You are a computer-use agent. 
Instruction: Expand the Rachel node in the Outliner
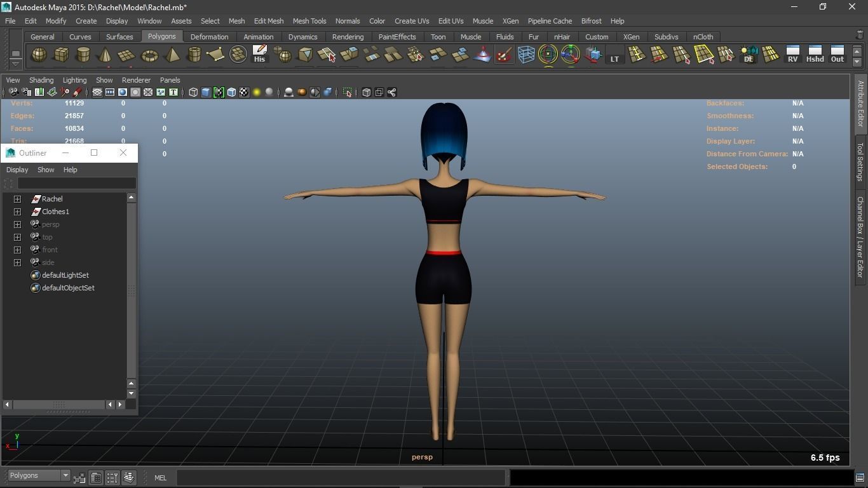pyautogui.click(x=18, y=199)
